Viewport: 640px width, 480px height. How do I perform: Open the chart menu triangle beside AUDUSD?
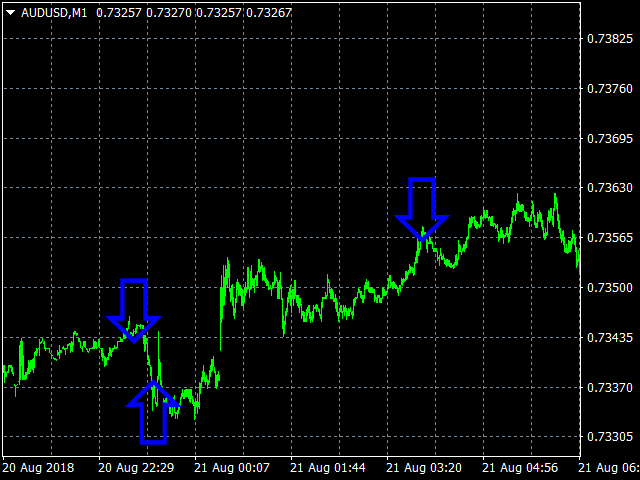click(x=10, y=12)
